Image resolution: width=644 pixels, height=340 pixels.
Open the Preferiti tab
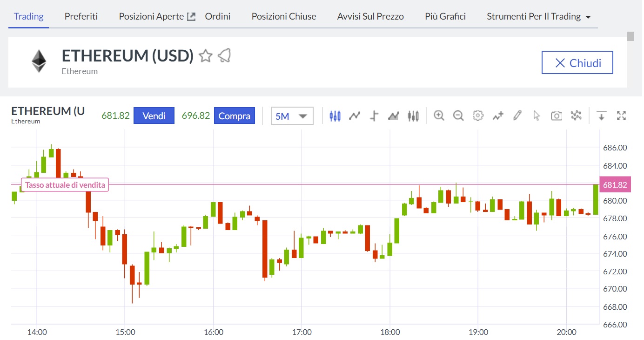pyautogui.click(x=81, y=16)
